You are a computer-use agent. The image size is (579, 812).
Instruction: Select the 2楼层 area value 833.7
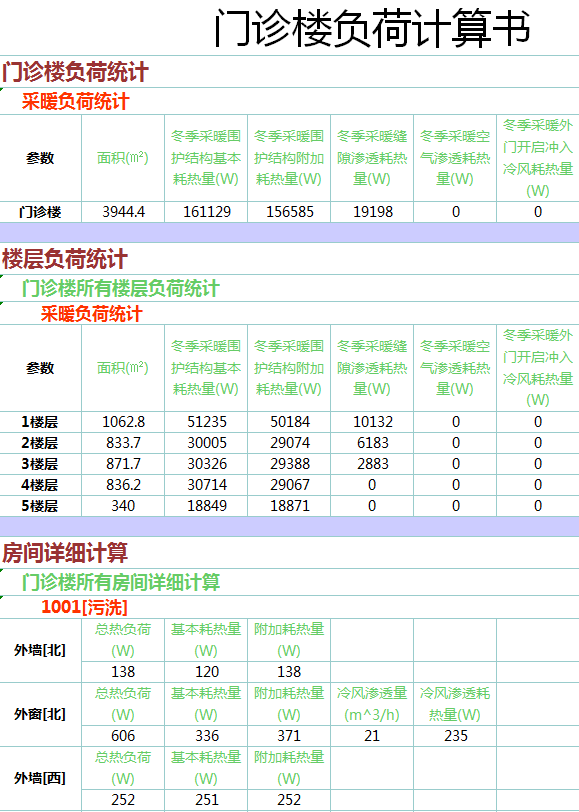coord(123,443)
